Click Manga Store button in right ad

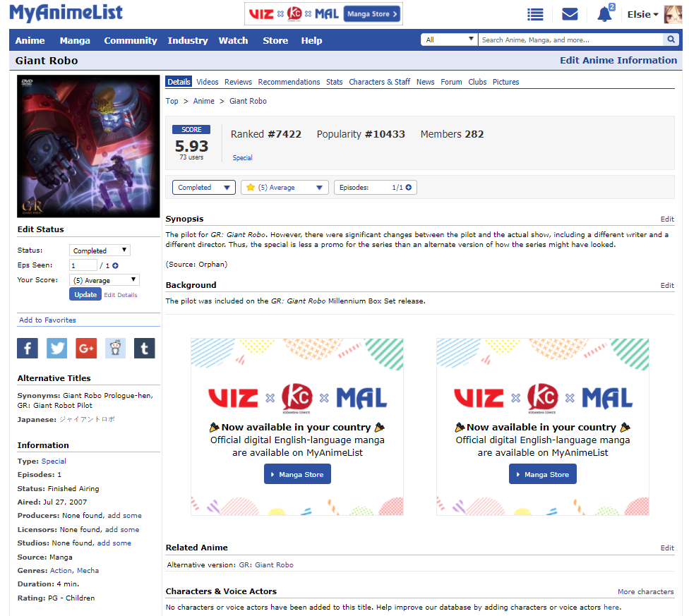(x=543, y=474)
